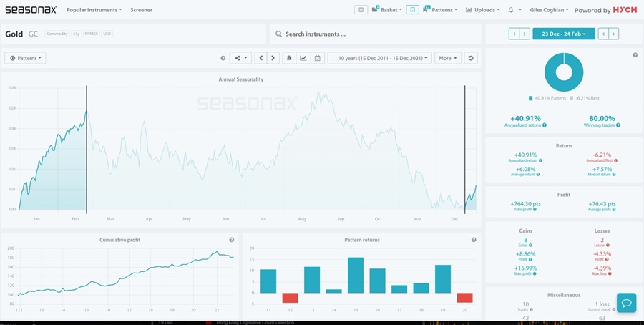The image size is (644, 325).
Task: Click the calendar icon in chart toolbar
Action: 317,58
